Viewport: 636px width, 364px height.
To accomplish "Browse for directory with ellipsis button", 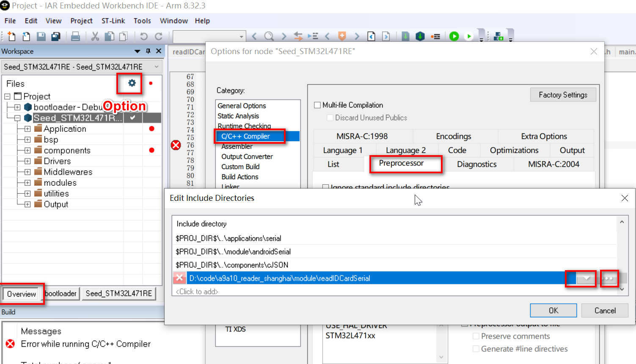I will click(609, 278).
